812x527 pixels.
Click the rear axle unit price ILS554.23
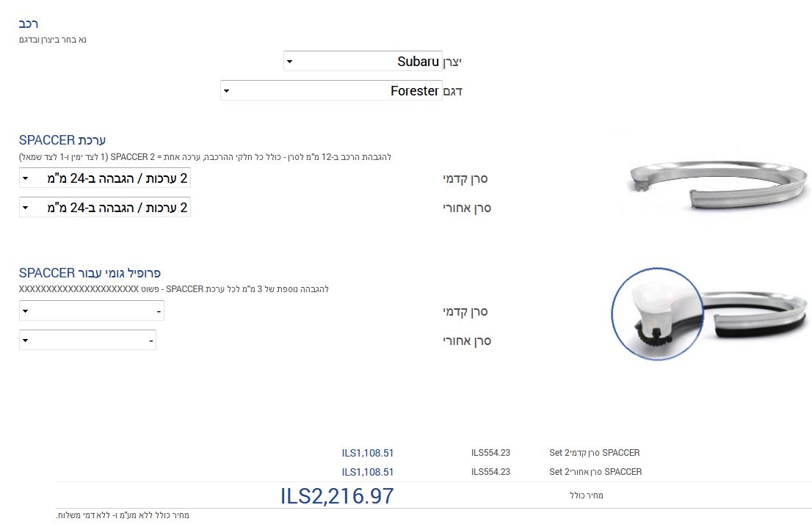coord(490,472)
